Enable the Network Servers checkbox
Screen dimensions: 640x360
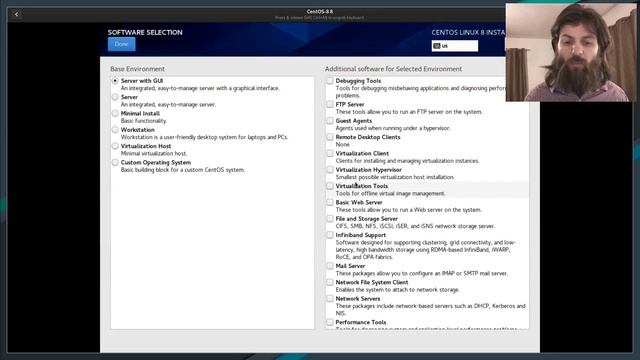(x=330, y=299)
